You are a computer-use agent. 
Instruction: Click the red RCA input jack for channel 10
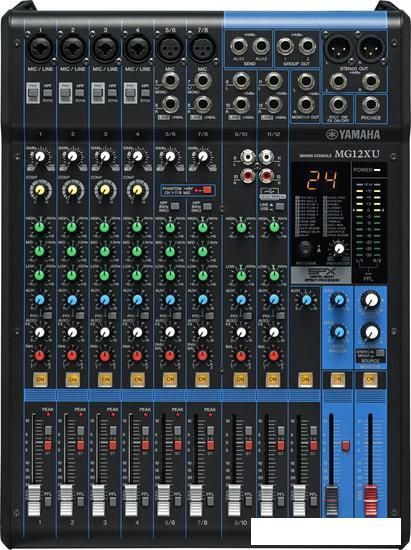pyautogui.click(x=248, y=175)
